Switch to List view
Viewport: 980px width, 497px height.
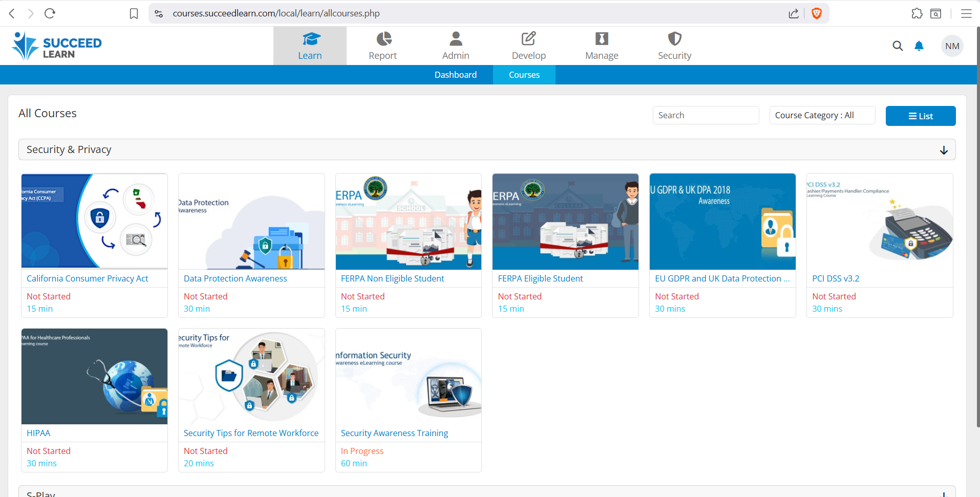point(921,116)
